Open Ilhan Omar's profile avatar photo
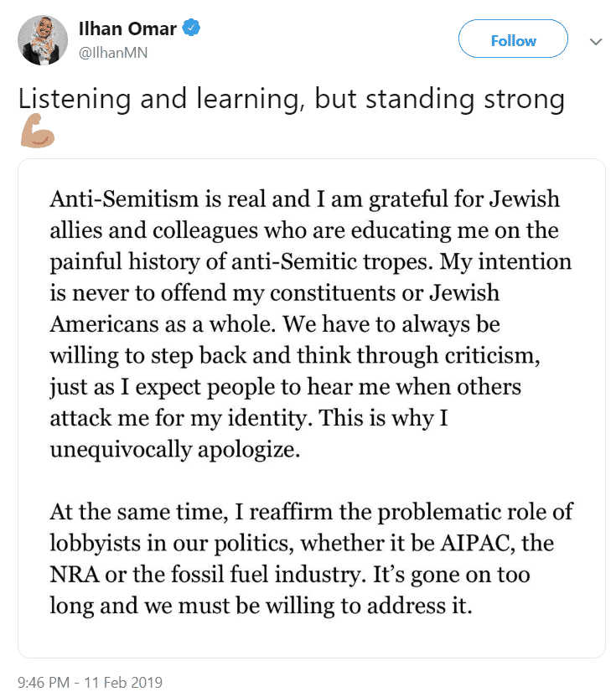Viewport: 616px width, 697px height. 43,40
